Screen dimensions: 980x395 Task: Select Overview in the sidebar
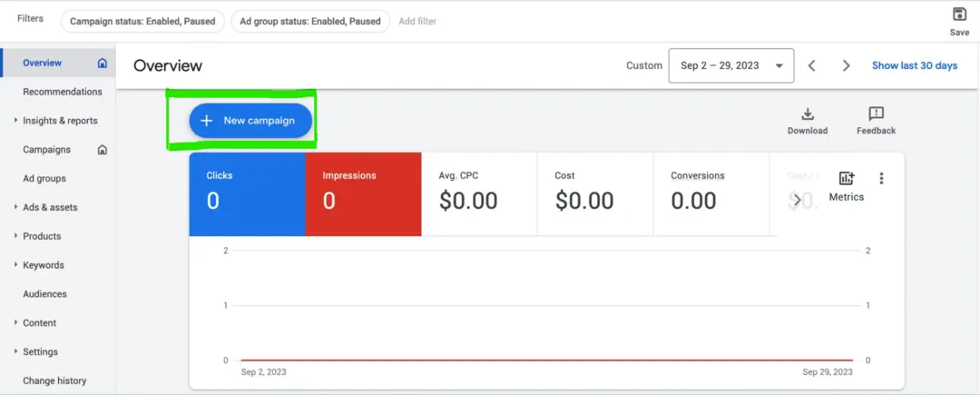[x=58, y=64]
